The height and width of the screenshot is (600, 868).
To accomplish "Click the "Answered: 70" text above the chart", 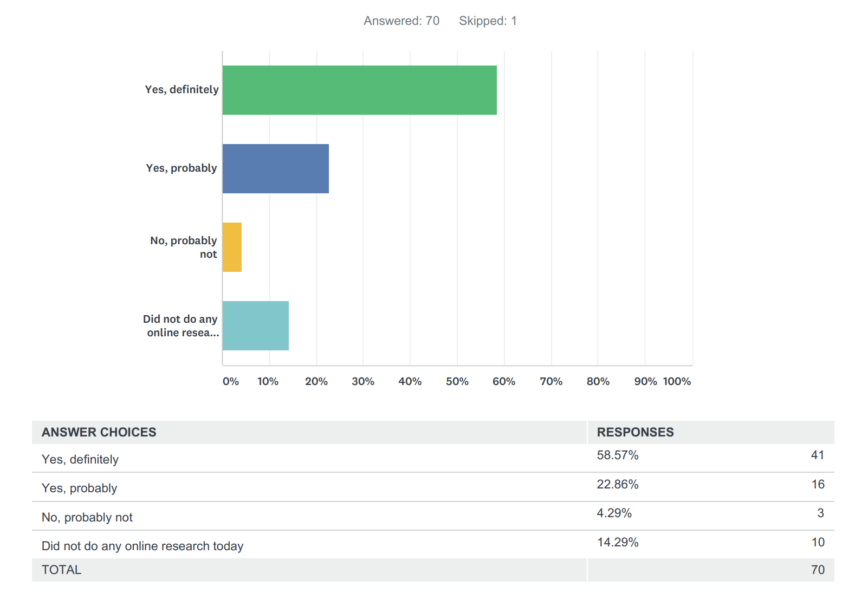I will (401, 21).
